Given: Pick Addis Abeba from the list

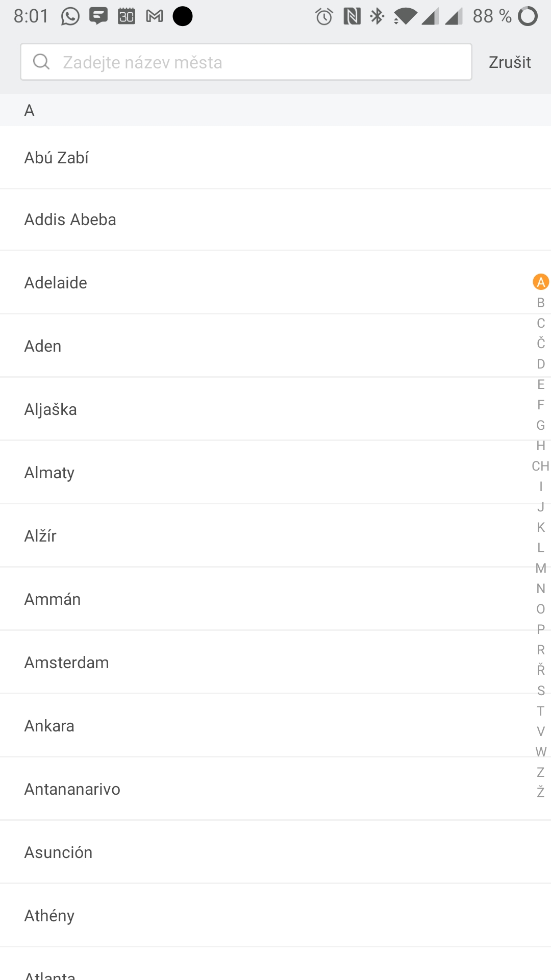Looking at the screenshot, I should click(70, 219).
